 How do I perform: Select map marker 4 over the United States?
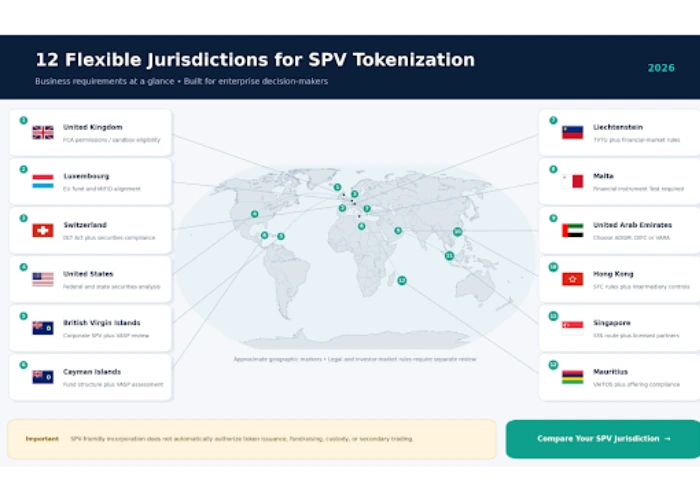254,214
